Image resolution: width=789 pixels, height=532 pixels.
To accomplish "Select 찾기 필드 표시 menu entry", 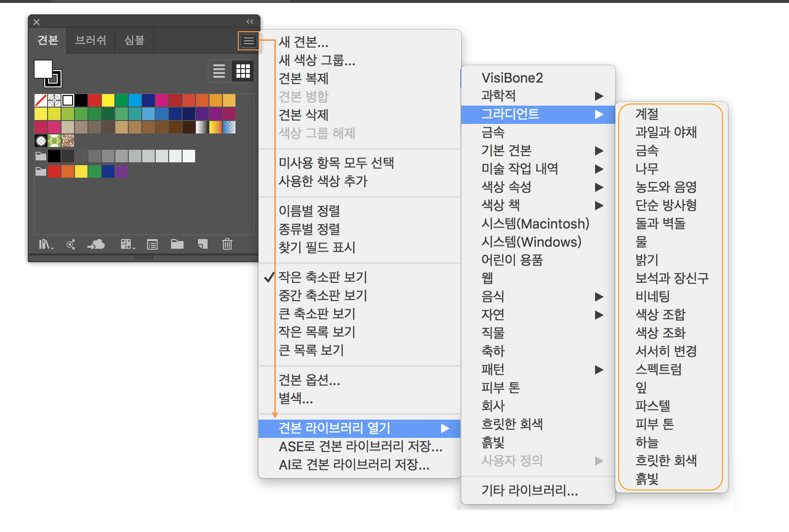I will pos(359,248).
